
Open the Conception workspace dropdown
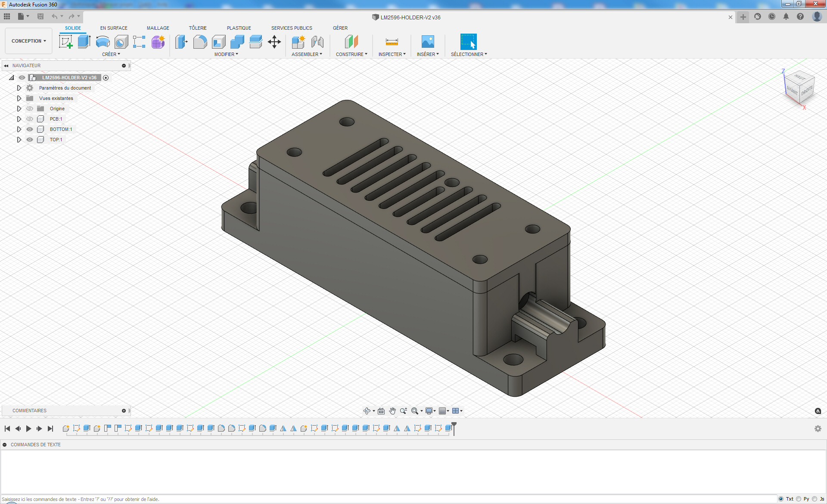(x=28, y=40)
